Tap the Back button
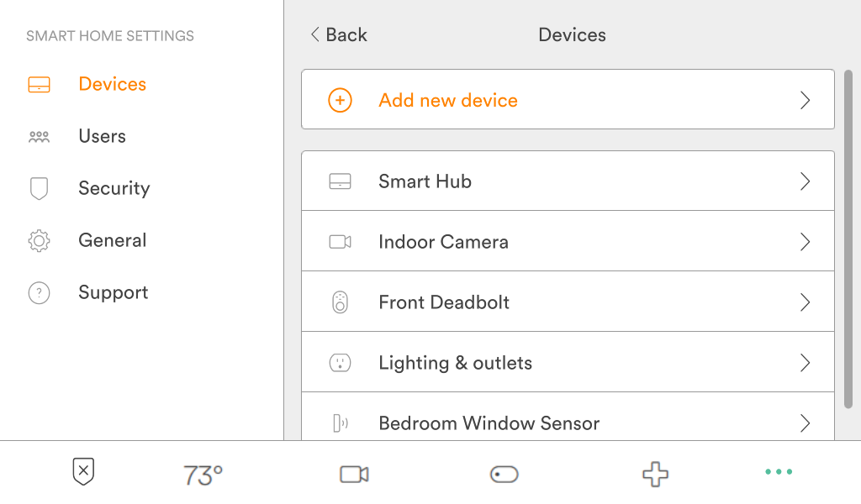The width and height of the screenshot is (861, 504). [337, 34]
